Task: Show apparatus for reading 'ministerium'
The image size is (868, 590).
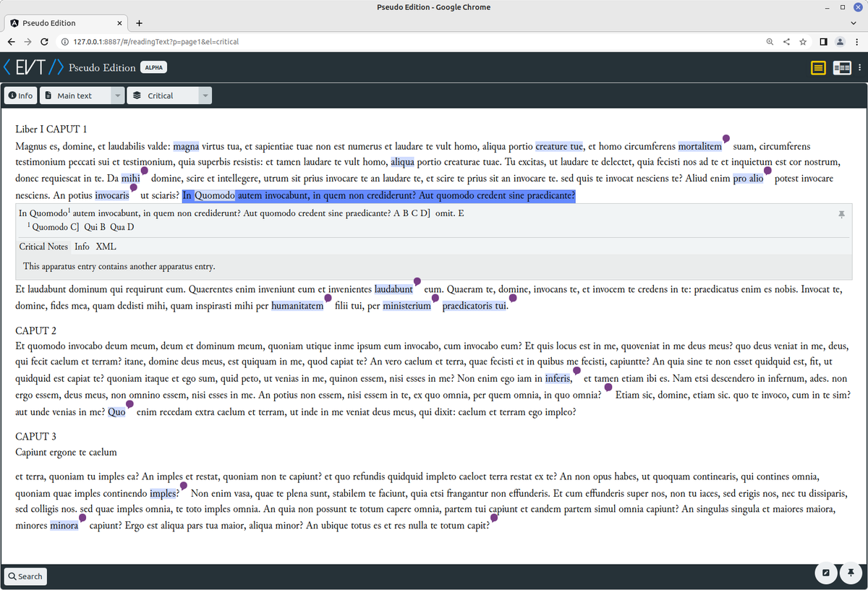Action: (407, 306)
